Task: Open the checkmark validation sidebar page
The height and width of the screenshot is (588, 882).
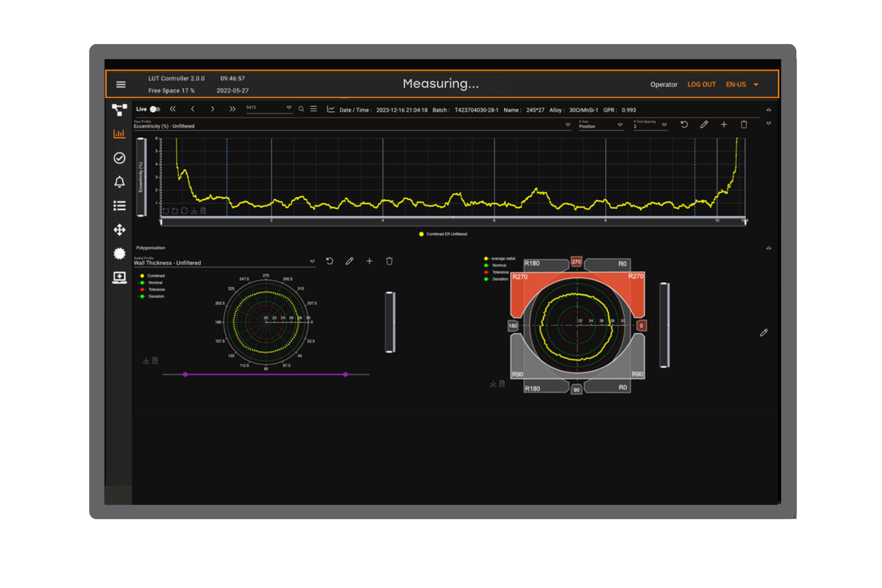Action: coord(119,158)
